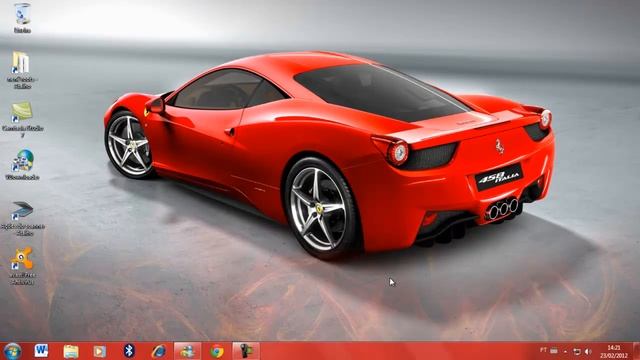640x360 pixels.
Task: Show hidden system tray icons
Action: [565, 351]
